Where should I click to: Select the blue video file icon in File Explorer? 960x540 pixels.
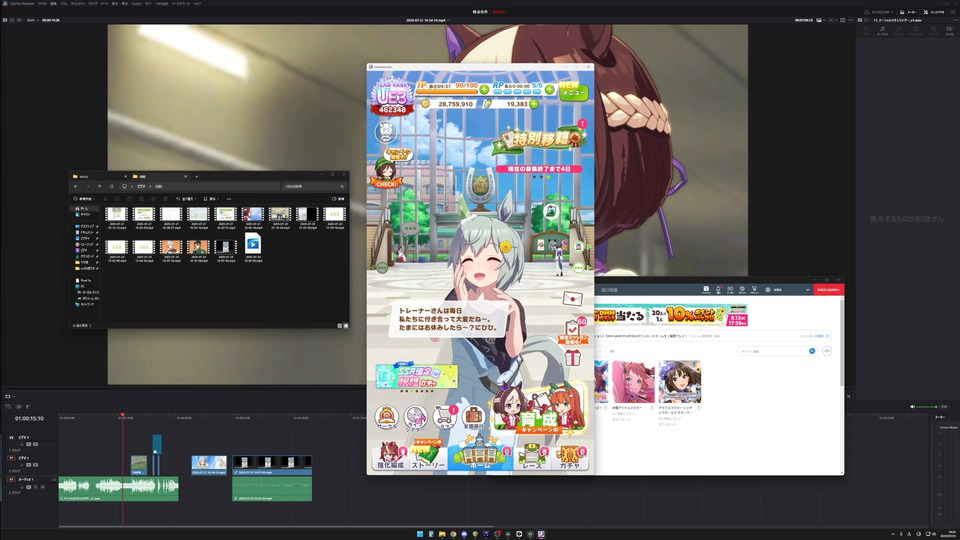coord(252,244)
